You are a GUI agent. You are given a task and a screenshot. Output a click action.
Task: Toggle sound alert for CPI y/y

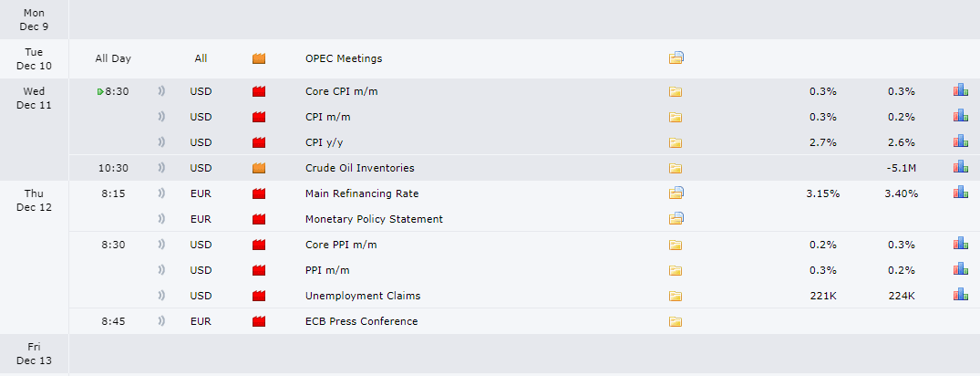[x=161, y=142]
